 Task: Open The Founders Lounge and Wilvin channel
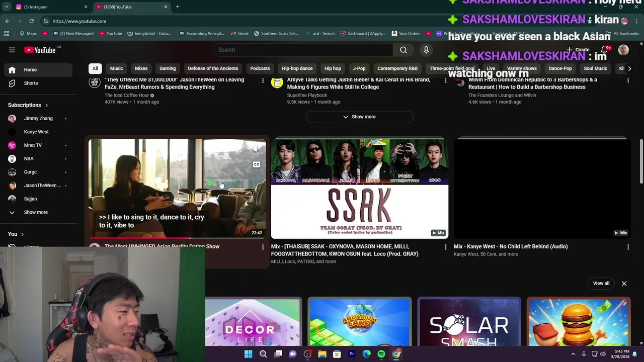(x=502, y=95)
